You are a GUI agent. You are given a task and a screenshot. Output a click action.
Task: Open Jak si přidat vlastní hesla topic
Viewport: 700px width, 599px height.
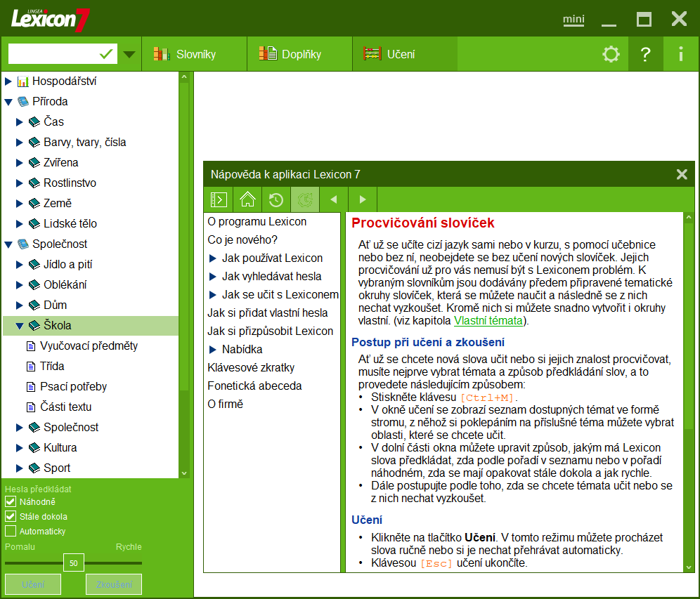[267, 313]
